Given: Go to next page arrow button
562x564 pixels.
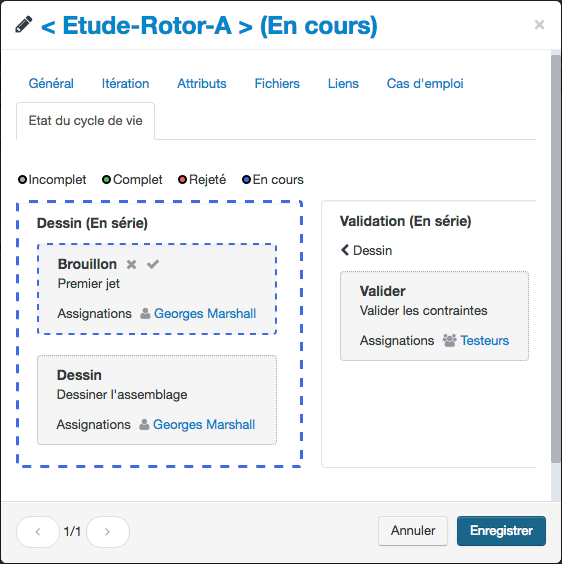Looking at the screenshot, I should 108,532.
